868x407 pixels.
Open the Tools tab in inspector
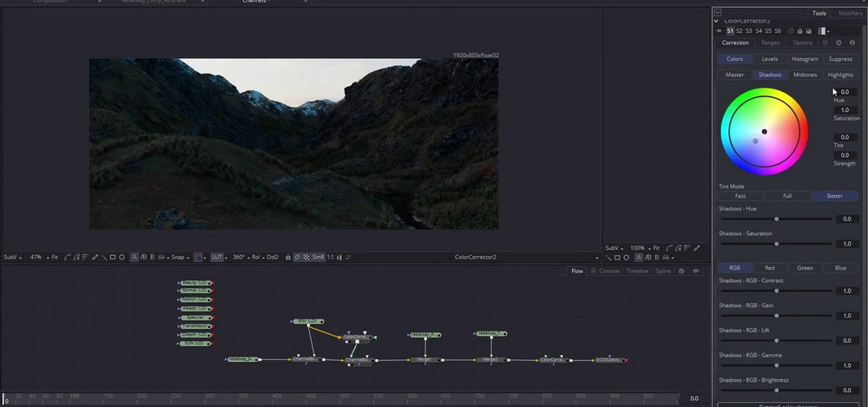[819, 13]
